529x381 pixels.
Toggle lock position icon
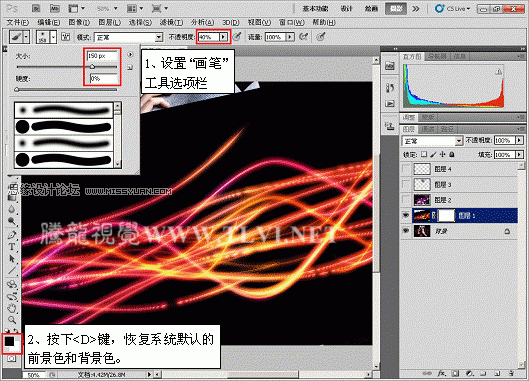point(442,154)
